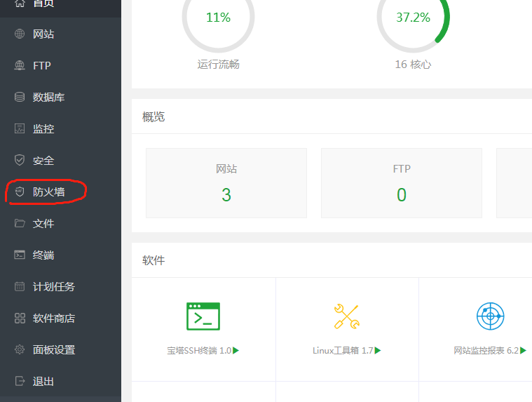
Task: Click green arrow next to Linux工具箱 1.7
Action: pyautogui.click(x=378, y=350)
